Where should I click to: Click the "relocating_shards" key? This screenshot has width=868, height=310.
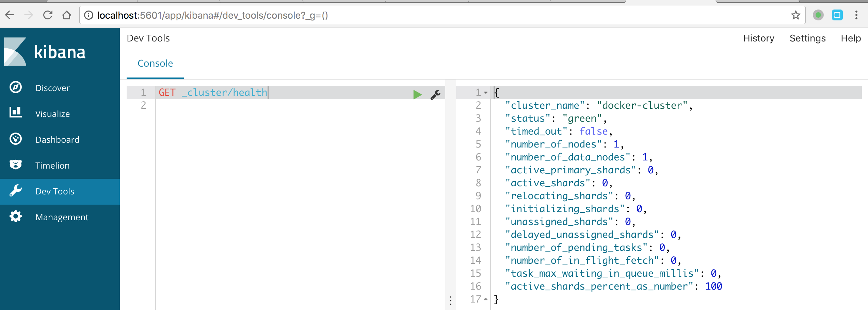559,196
